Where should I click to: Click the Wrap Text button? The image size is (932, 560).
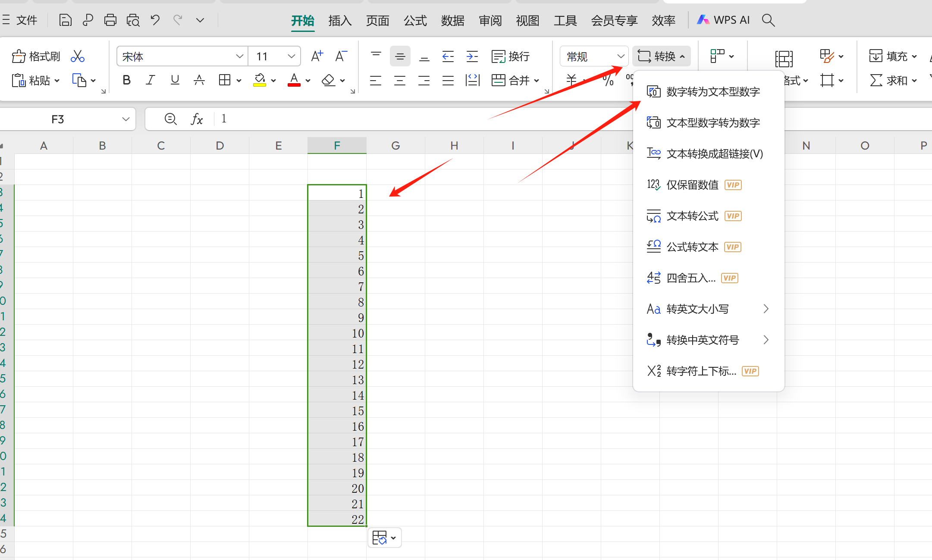pos(511,56)
